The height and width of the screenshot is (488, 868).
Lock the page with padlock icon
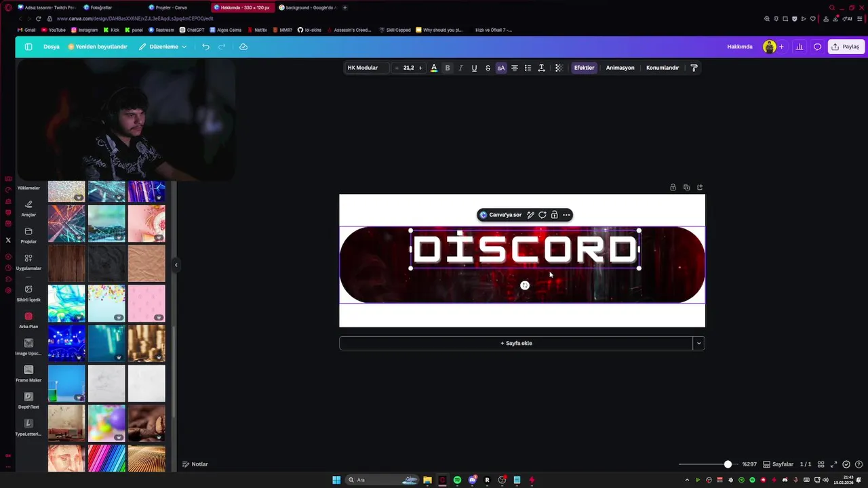point(673,187)
